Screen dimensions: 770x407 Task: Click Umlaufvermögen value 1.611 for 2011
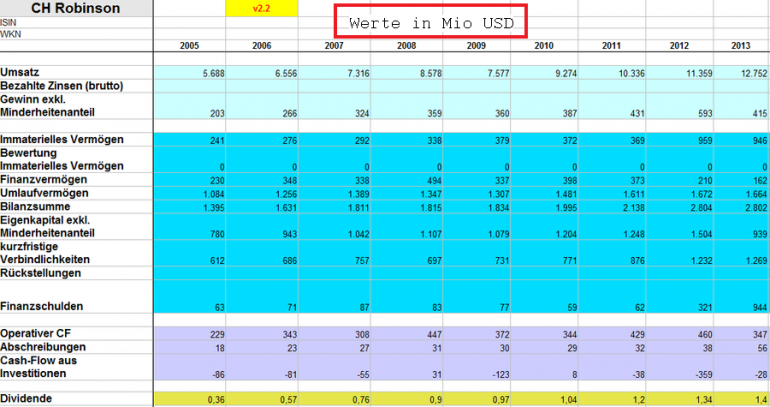pos(634,194)
